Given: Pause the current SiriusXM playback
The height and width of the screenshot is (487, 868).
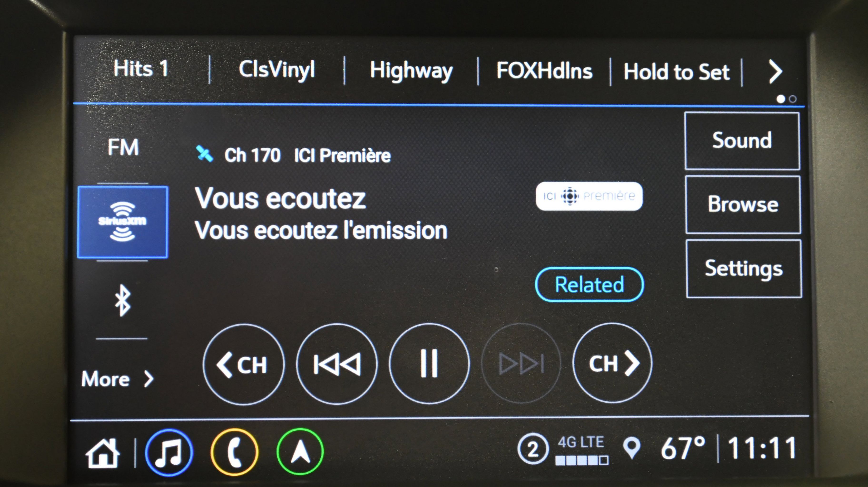Looking at the screenshot, I should (429, 363).
